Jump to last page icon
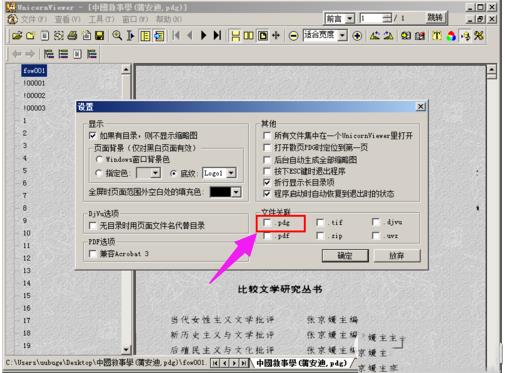505x373 pixels. 217,35
